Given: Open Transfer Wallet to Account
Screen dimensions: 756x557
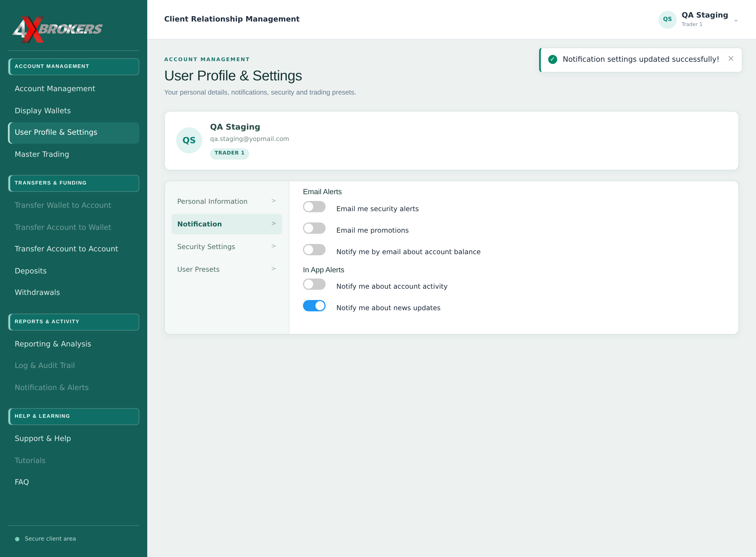Looking at the screenshot, I should (74, 205).
